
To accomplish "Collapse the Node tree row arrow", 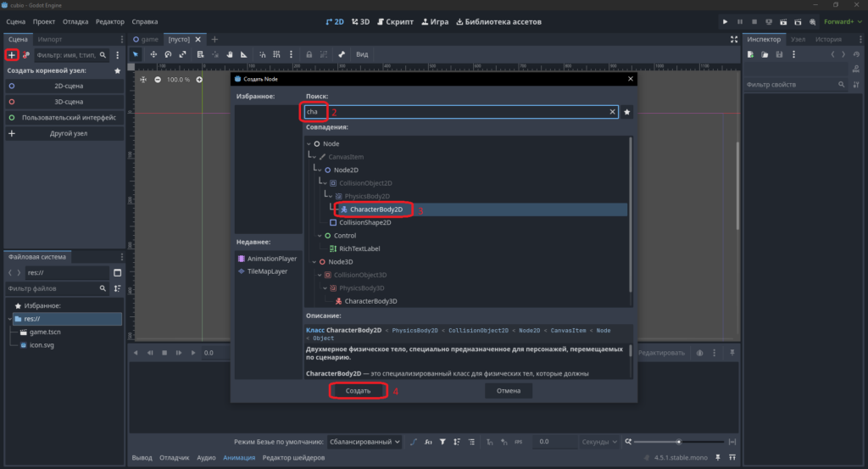I will [x=309, y=144].
